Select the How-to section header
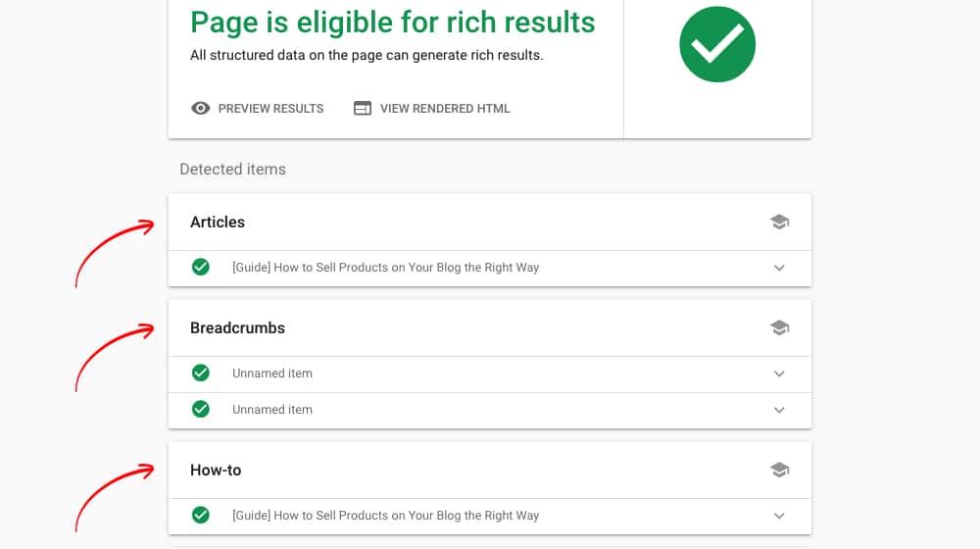Screen dimensions: 980x549 pyautogui.click(x=216, y=471)
